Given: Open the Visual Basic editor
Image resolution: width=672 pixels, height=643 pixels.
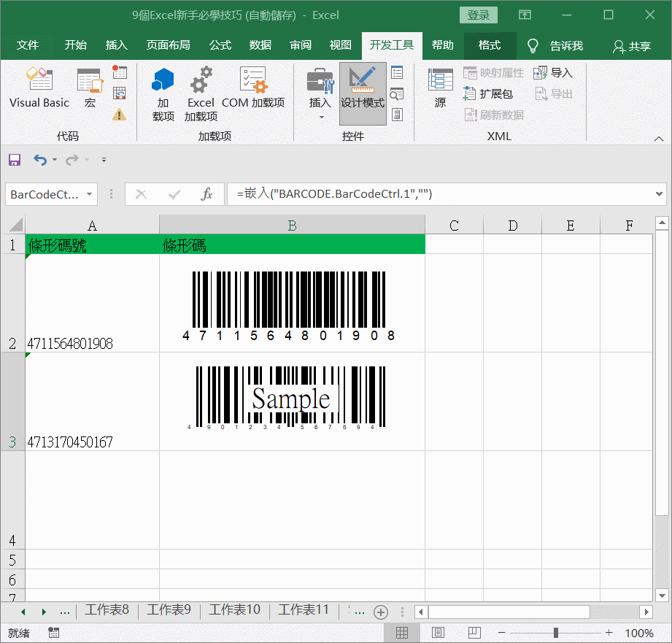Looking at the screenshot, I should [39, 88].
